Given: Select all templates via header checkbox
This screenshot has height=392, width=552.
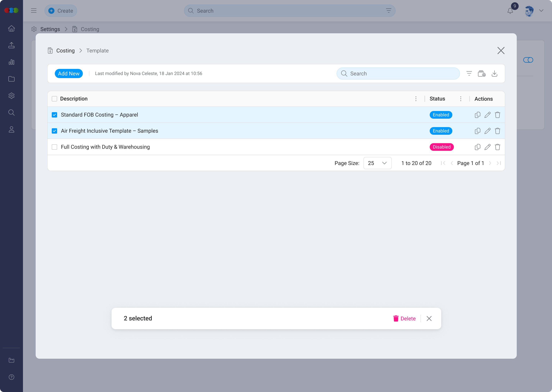Looking at the screenshot, I should (54, 99).
